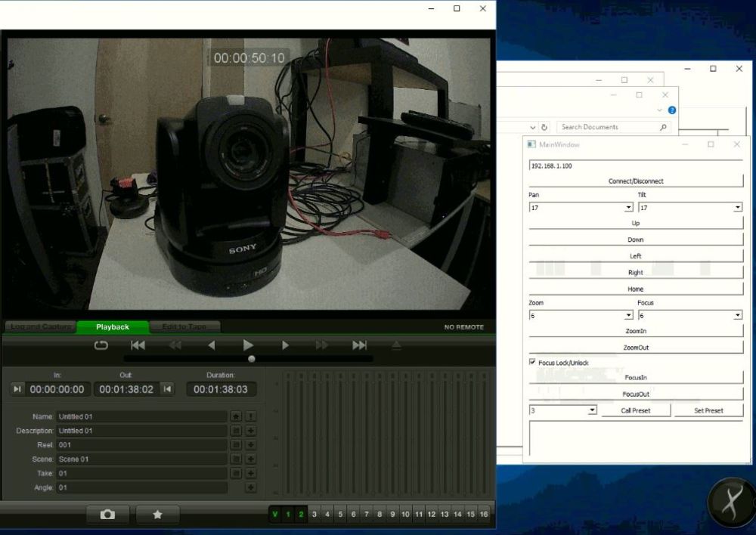The width and height of the screenshot is (756, 535).
Task: Expand address history chevron in Documents window
Action: [x=532, y=127]
